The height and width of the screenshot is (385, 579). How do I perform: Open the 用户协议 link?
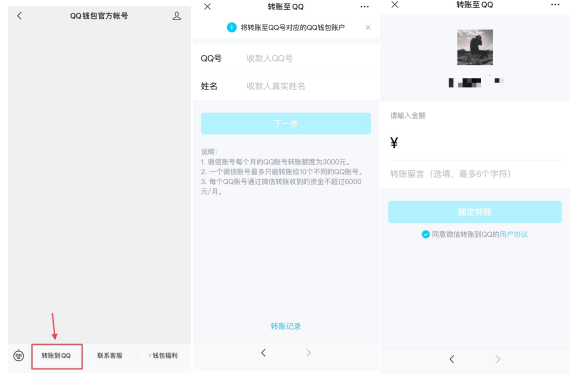click(x=513, y=234)
